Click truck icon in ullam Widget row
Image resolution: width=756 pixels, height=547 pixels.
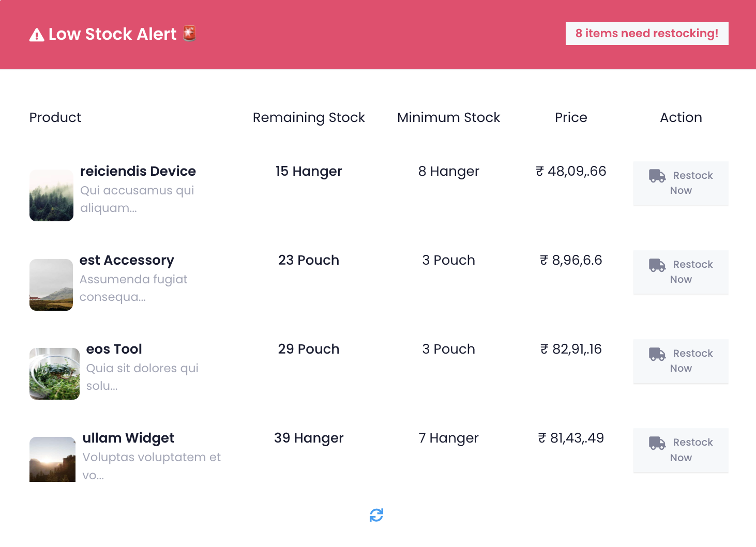pyautogui.click(x=657, y=443)
